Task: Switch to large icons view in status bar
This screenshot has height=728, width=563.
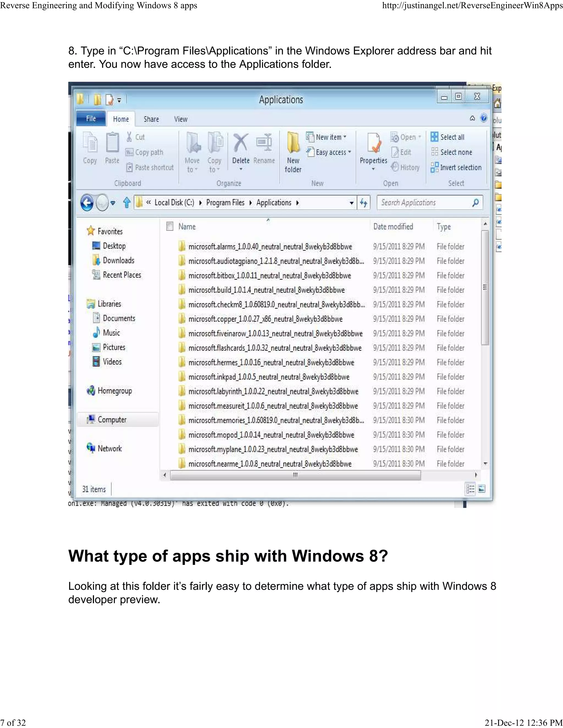Action: (482, 489)
